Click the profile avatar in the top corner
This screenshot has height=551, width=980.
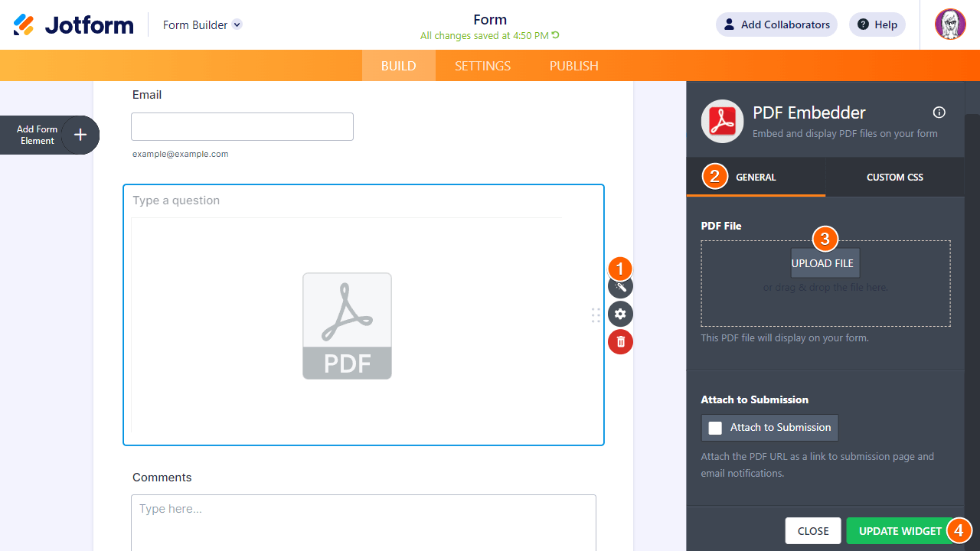click(949, 24)
